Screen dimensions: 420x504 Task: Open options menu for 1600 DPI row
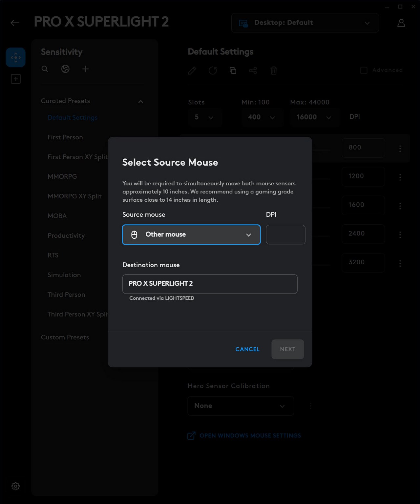tap(400, 206)
